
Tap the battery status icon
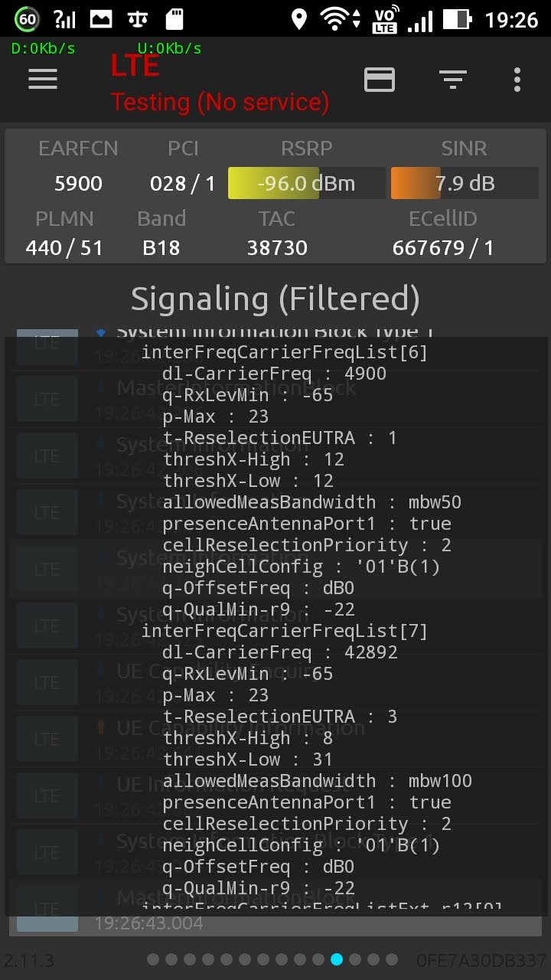pos(458,19)
